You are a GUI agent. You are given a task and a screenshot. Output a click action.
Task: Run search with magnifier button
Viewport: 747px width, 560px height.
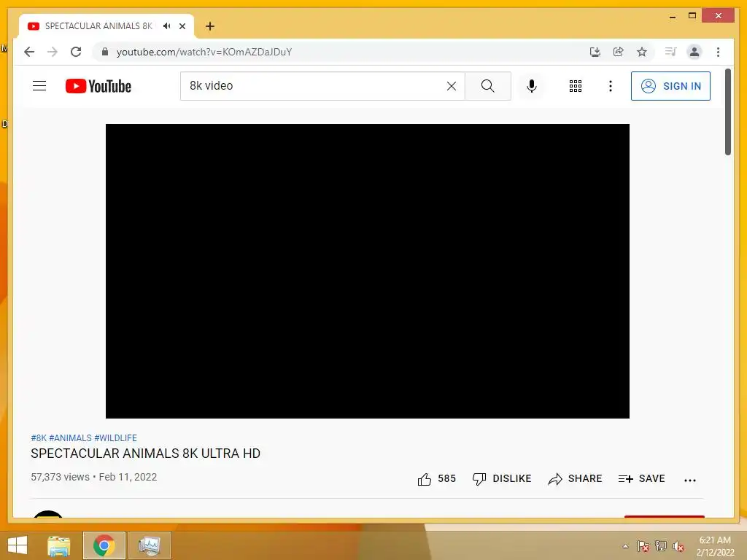pos(488,86)
